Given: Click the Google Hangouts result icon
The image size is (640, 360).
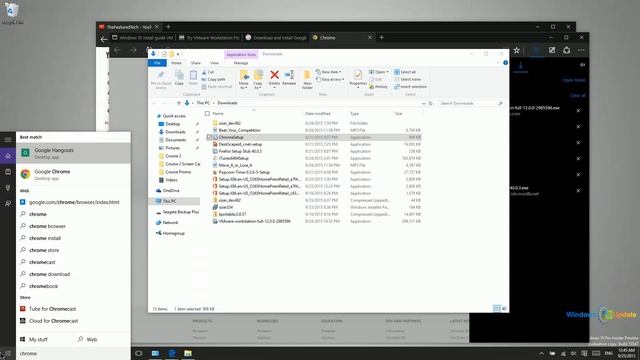Looking at the screenshot, I should coord(25,153).
